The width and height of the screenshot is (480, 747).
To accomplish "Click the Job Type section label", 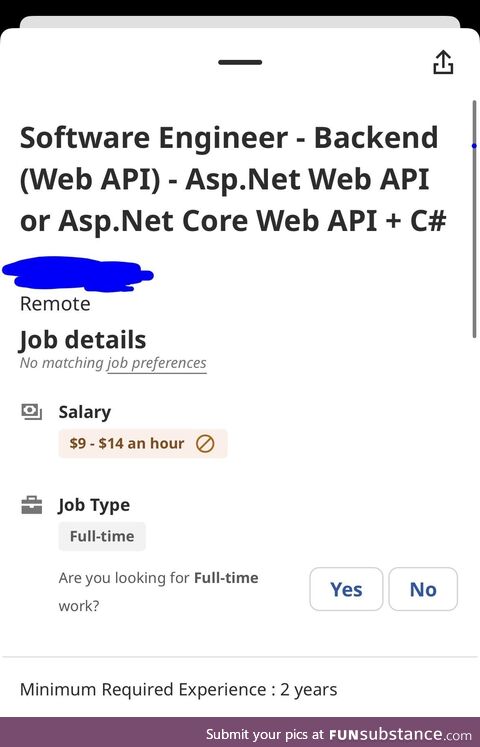I will coord(94,505).
